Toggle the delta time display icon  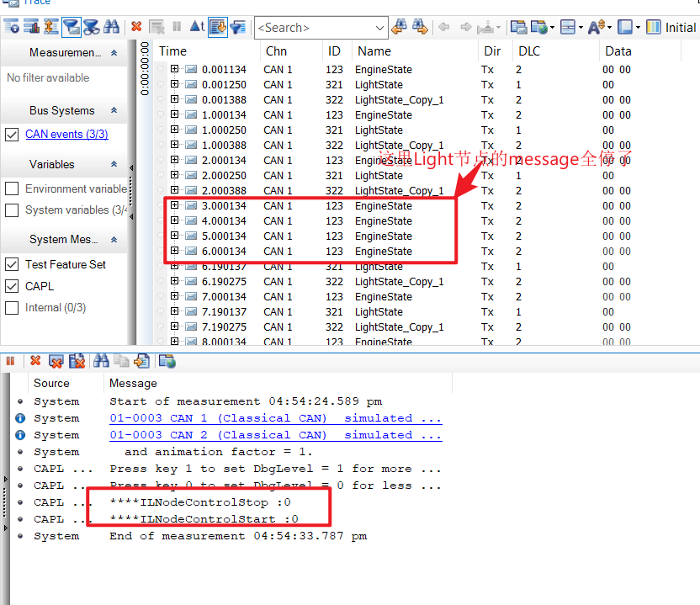click(198, 27)
